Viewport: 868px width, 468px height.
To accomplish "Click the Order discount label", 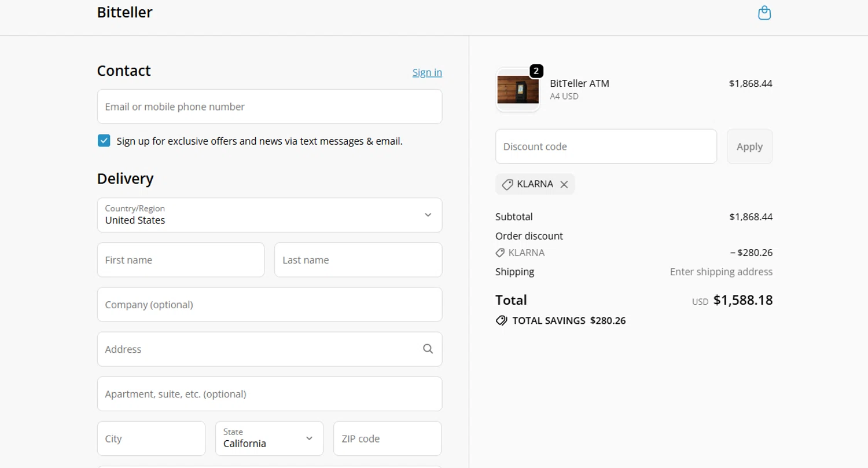I will click(529, 236).
